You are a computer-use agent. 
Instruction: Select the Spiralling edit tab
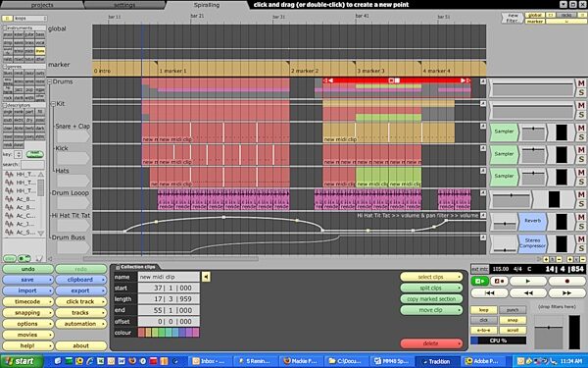point(207,5)
